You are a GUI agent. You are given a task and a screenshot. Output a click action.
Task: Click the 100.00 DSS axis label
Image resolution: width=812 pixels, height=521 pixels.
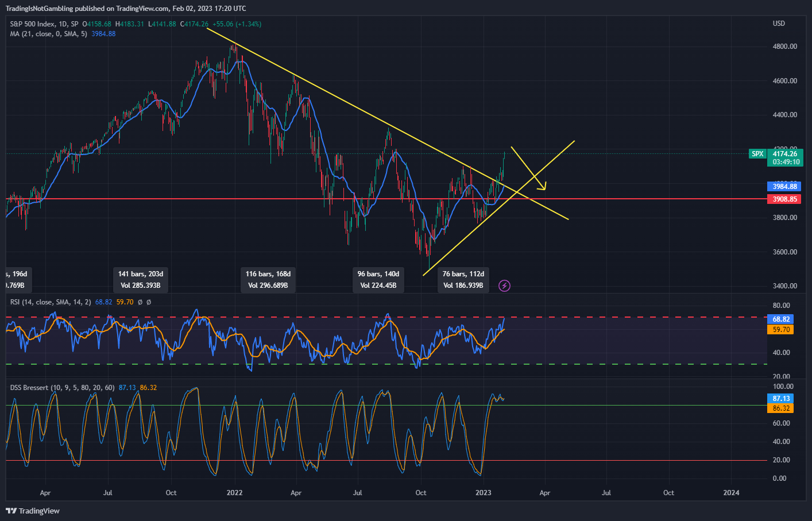click(783, 387)
